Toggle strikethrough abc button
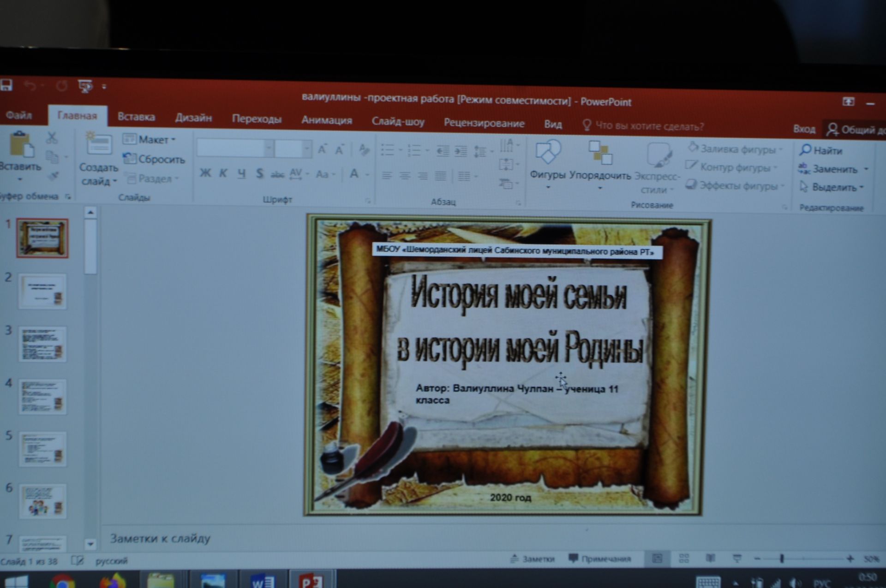The height and width of the screenshot is (588, 886). click(277, 174)
